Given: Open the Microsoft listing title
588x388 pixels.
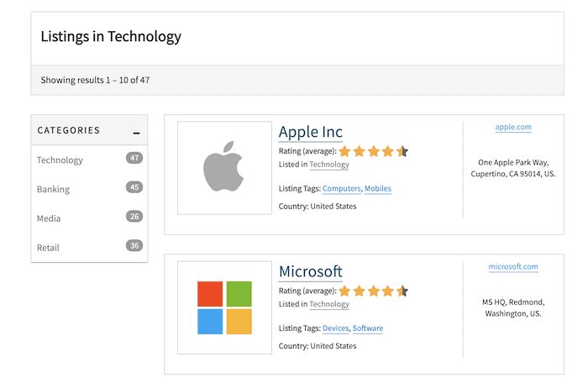Looking at the screenshot, I should (x=310, y=271).
